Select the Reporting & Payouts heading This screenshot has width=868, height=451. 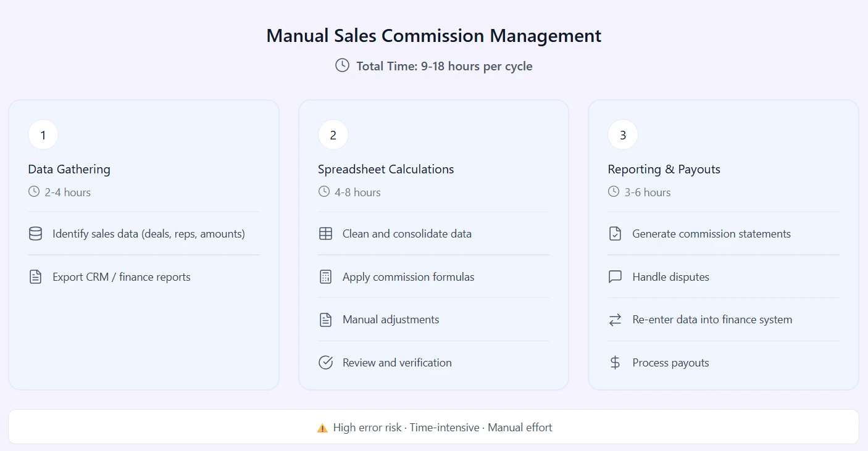click(x=664, y=169)
